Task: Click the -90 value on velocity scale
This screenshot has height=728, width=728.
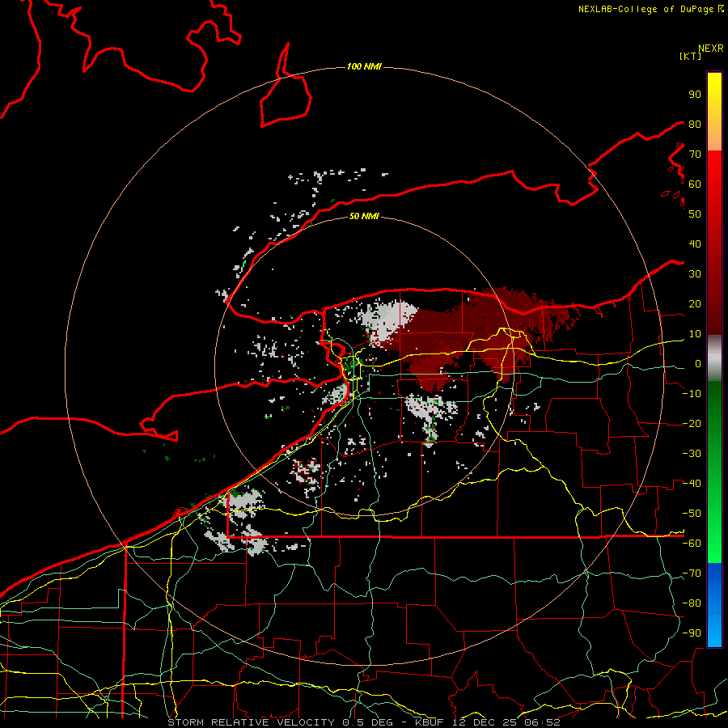Action: pos(692,633)
